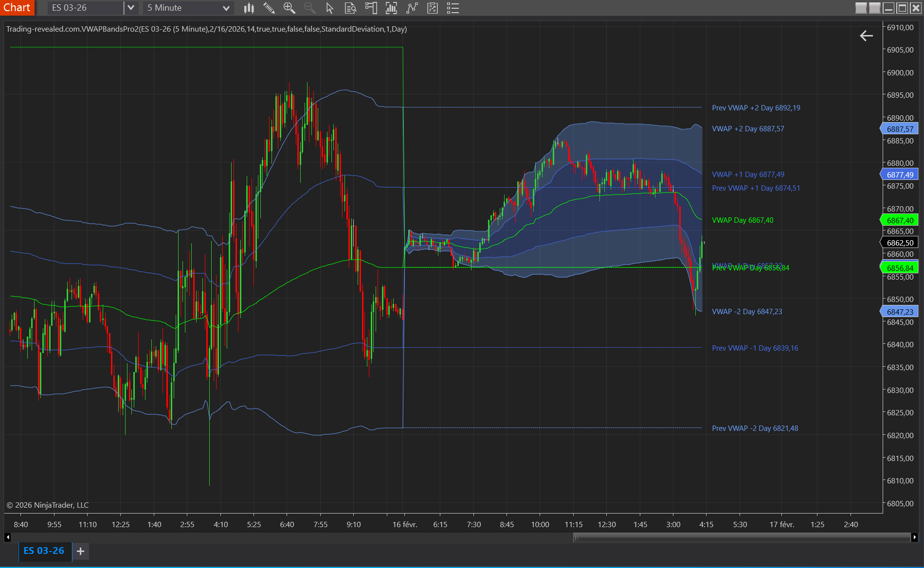924x568 pixels.
Task: Switch to the ES 03-26 tab
Action: tap(44, 550)
